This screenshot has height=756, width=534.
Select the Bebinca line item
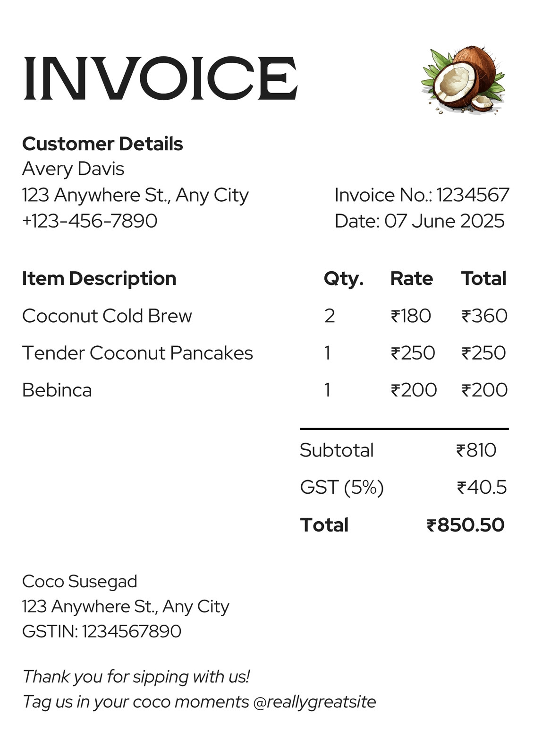tap(57, 390)
